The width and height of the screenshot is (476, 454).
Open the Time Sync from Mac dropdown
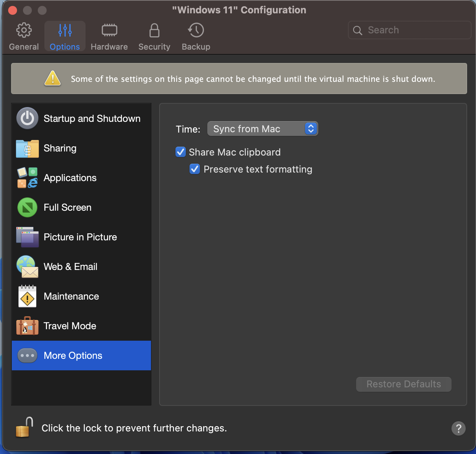click(262, 128)
